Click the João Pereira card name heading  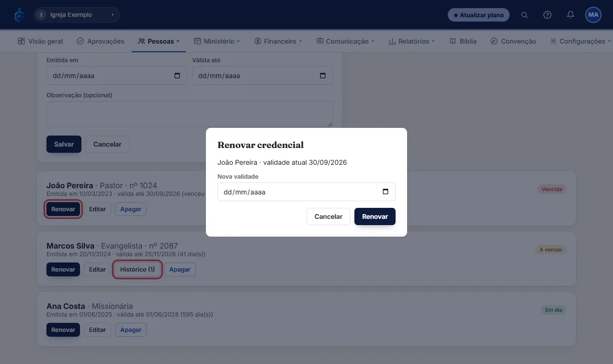coord(70,185)
